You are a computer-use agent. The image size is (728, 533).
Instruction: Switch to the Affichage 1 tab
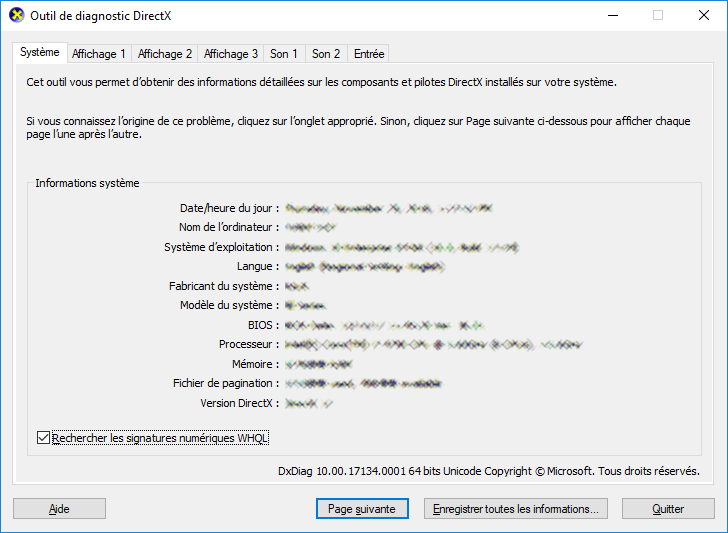(x=99, y=54)
